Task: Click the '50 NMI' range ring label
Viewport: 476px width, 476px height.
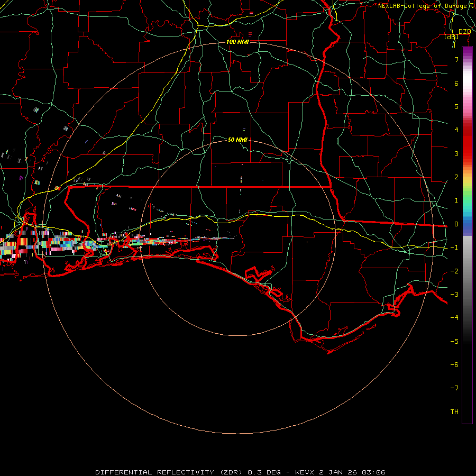Action: click(237, 140)
